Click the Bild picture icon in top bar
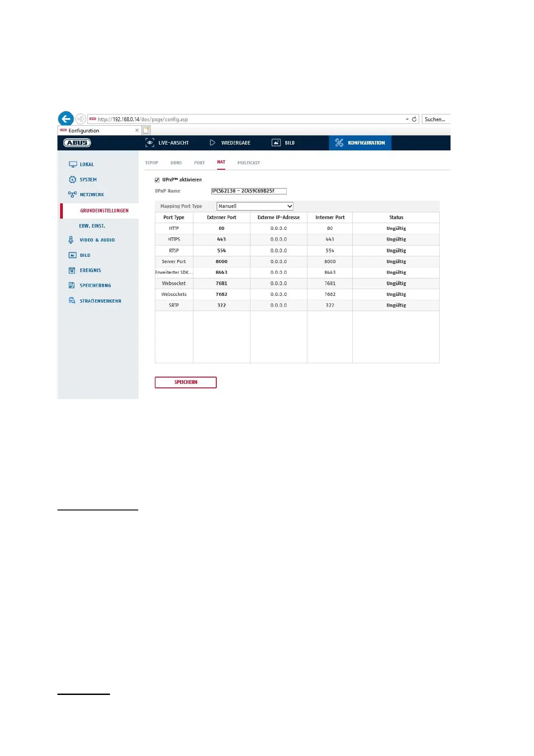 click(x=276, y=143)
